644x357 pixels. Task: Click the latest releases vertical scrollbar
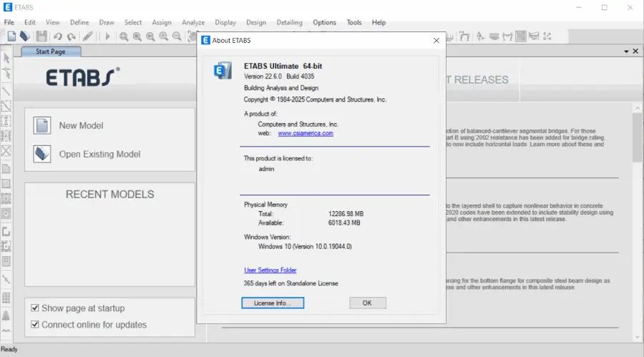[636, 215]
